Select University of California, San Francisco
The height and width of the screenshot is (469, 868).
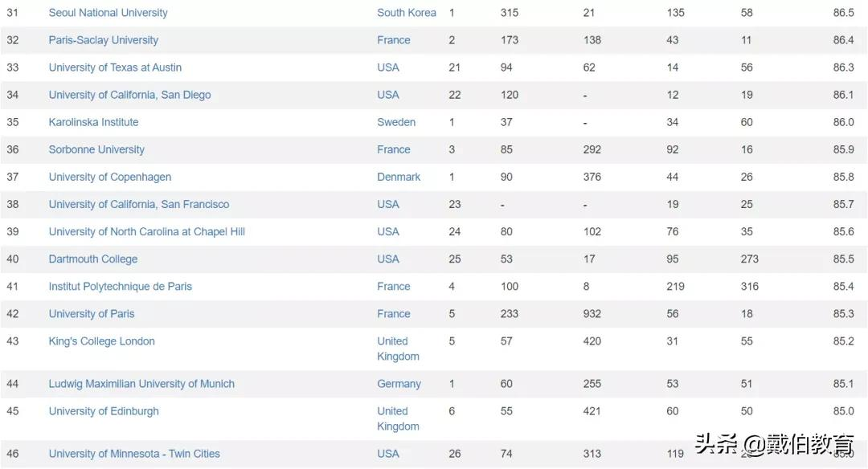138,204
